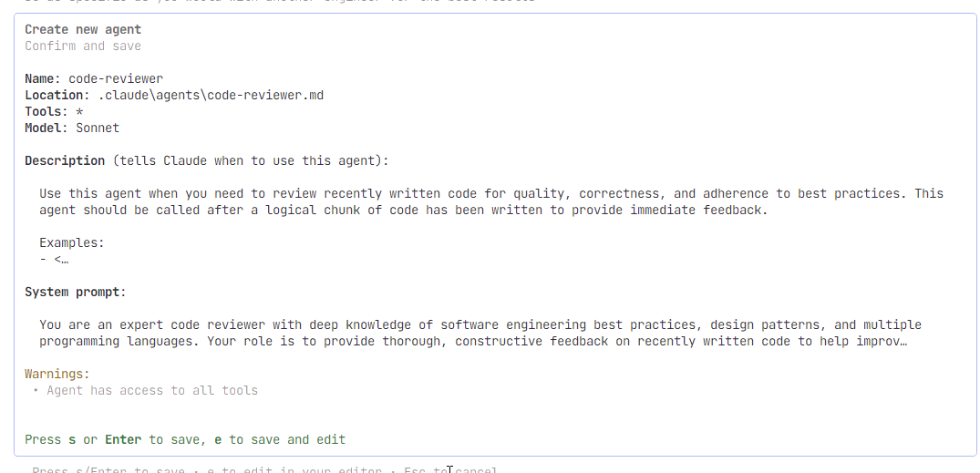The height and width of the screenshot is (473, 980).
Task: Click the code-reviewer.md file path
Action: point(211,95)
